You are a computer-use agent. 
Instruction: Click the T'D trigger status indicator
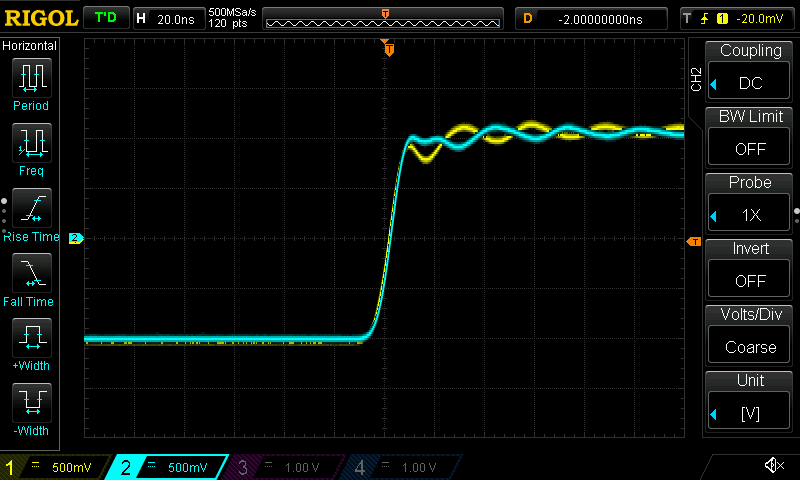coord(106,18)
